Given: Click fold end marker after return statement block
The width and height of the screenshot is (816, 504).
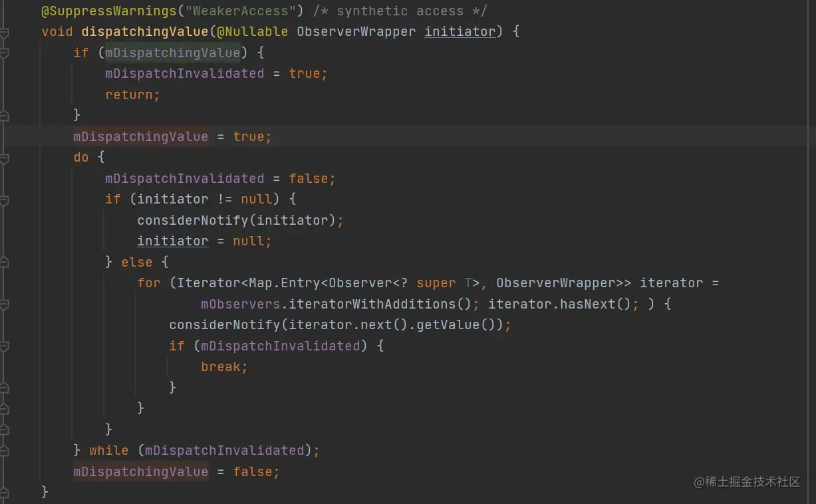Looking at the screenshot, I should tap(4, 116).
